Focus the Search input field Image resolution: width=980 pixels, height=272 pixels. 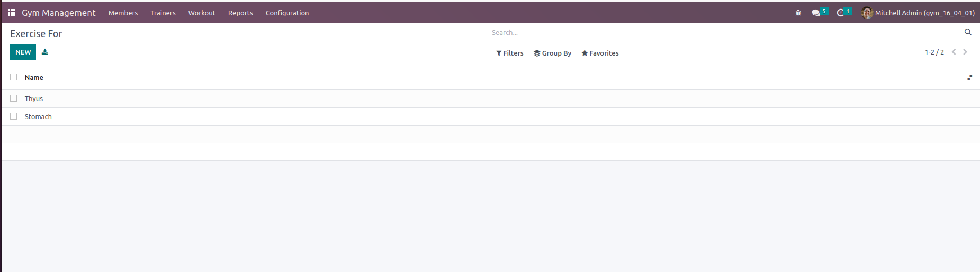(x=726, y=32)
